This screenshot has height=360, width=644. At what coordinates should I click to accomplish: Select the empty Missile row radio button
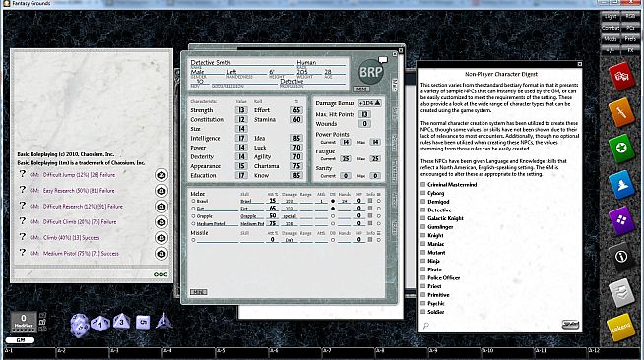(193, 240)
